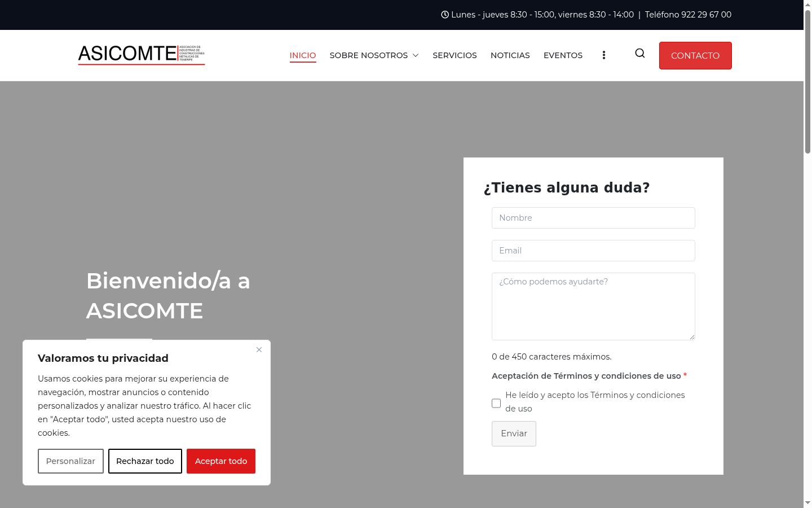The height and width of the screenshot is (508, 812).
Task: Click the clock icon beside opening hours
Action: 445,15
